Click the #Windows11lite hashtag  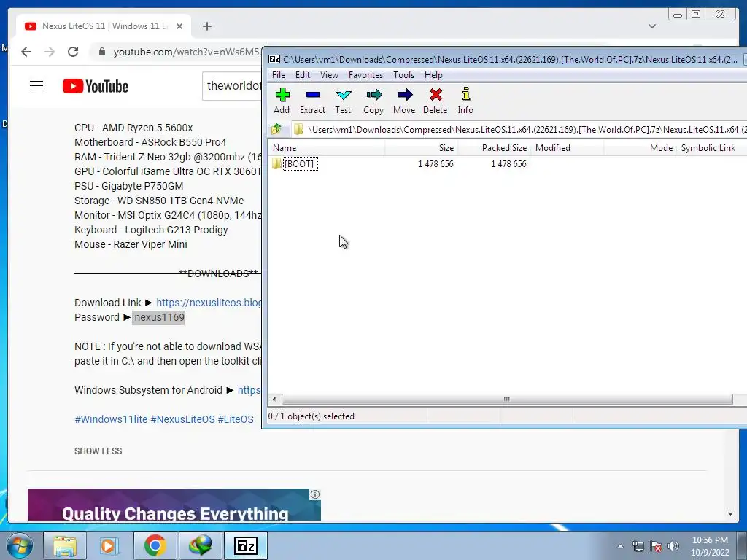coord(111,419)
